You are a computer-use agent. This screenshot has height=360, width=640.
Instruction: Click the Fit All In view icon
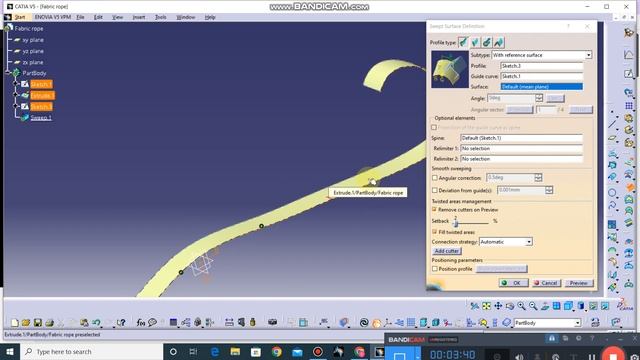tap(486, 306)
